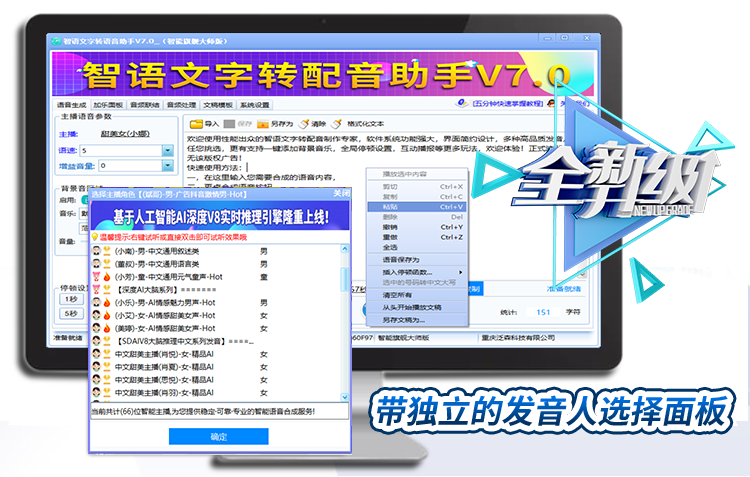Open the 五分钟快速掌握教程 link

coord(508,103)
